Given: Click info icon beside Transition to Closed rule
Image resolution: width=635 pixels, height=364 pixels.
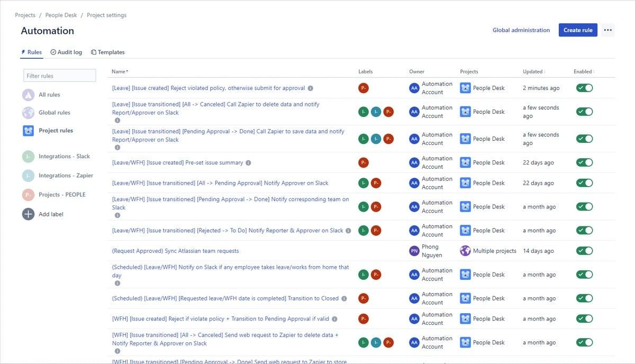Looking at the screenshot, I should [344, 298].
